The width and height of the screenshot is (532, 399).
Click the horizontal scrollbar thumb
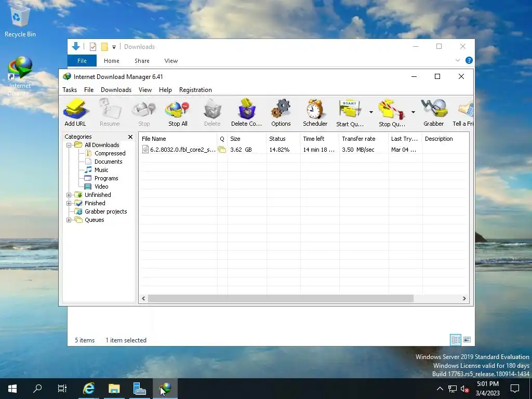[281, 299]
